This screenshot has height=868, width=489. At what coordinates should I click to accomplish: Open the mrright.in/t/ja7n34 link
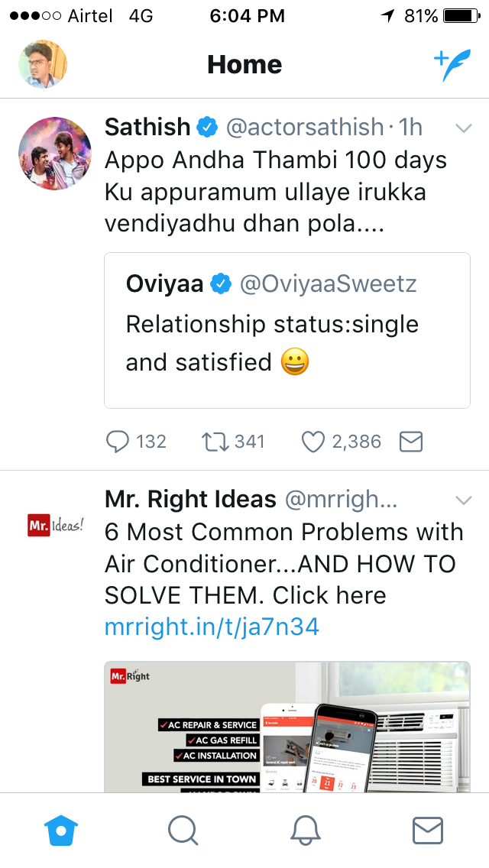coord(212,627)
